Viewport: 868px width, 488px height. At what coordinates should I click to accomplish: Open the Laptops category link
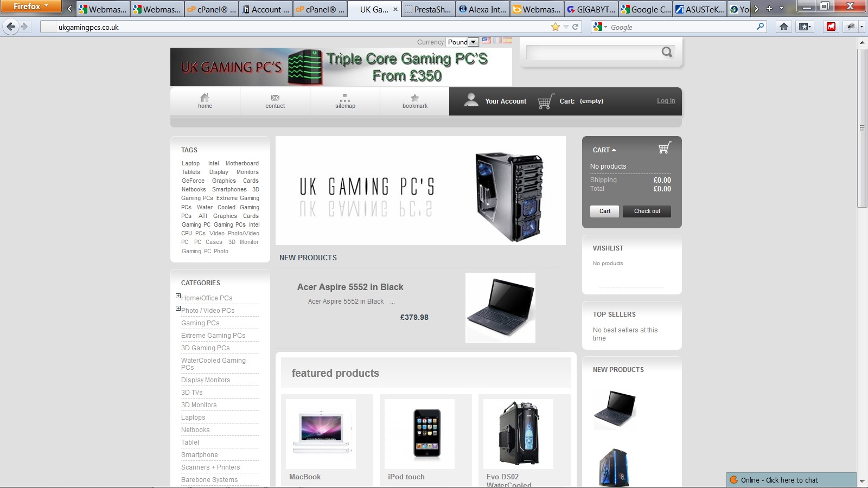pyautogui.click(x=193, y=418)
